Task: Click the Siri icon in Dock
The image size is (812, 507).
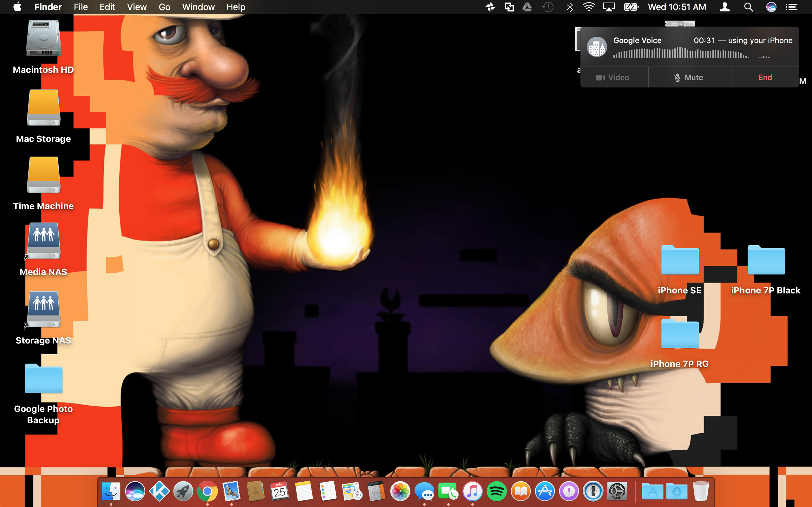Action: pyautogui.click(x=135, y=491)
